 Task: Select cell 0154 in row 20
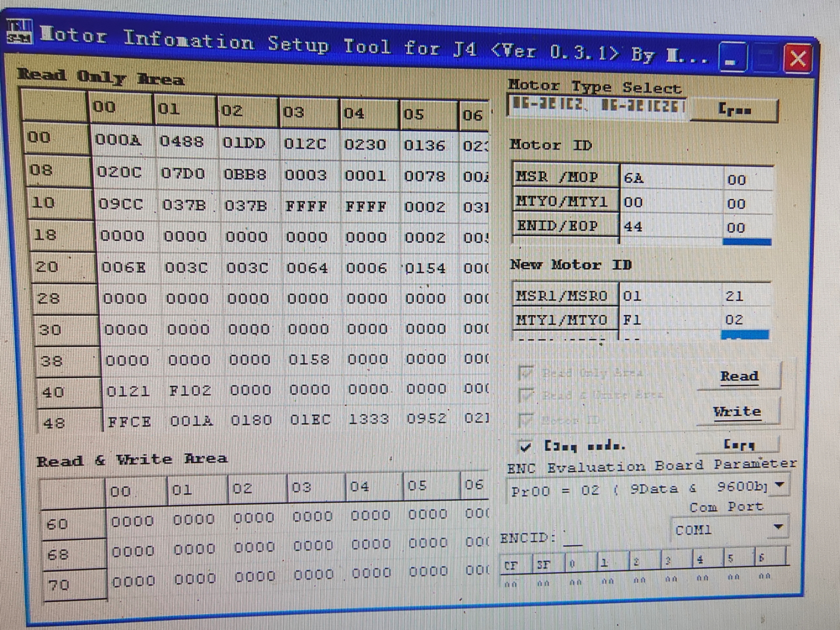coord(425,268)
